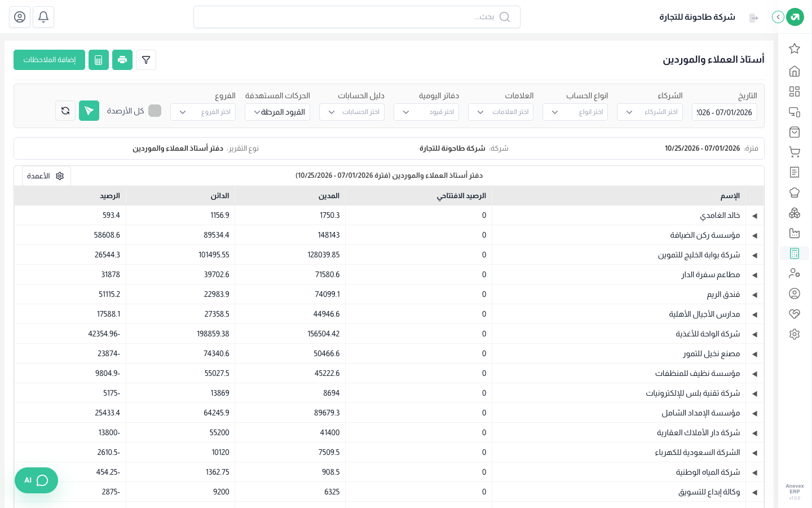Open the دليل الحسابات dropdown
This screenshot has width=812, height=508.
(352, 112)
